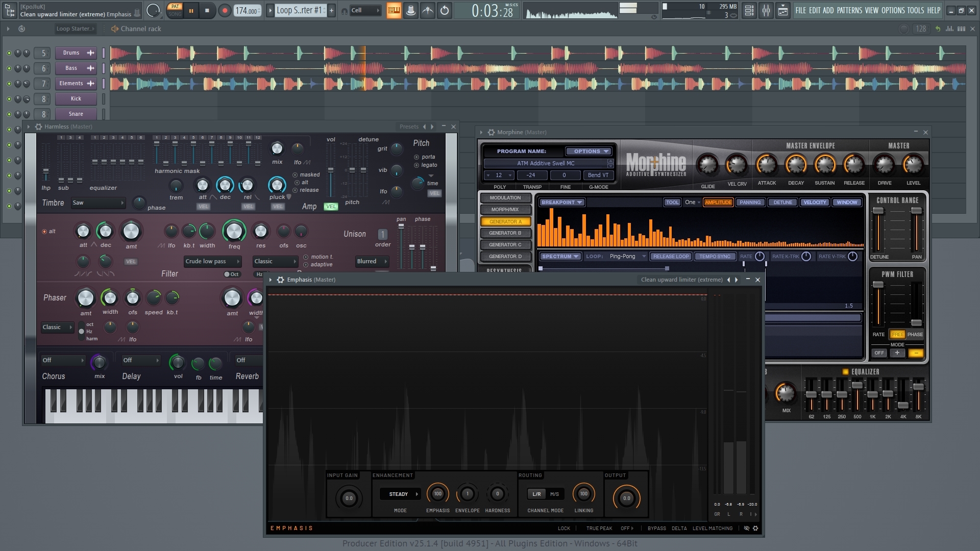Open channel rack step sequencer bars icon
The height and width of the screenshot is (551, 980).
[961, 29]
